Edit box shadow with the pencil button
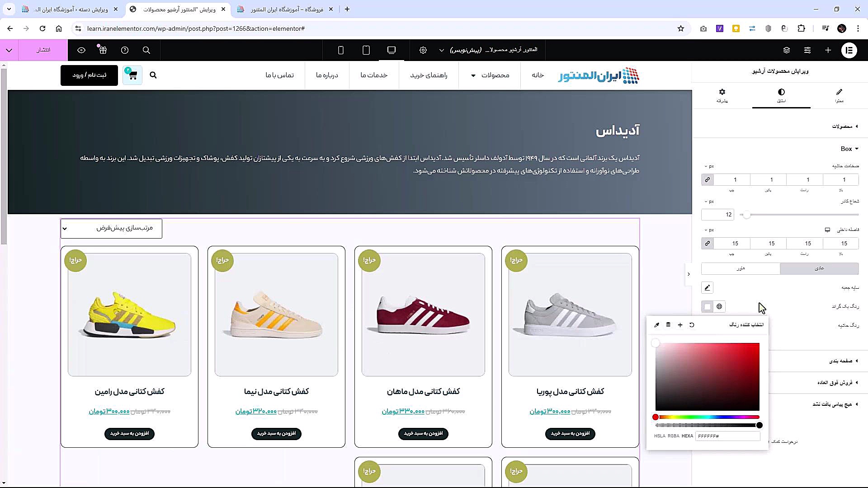868x488 pixels. (x=708, y=287)
